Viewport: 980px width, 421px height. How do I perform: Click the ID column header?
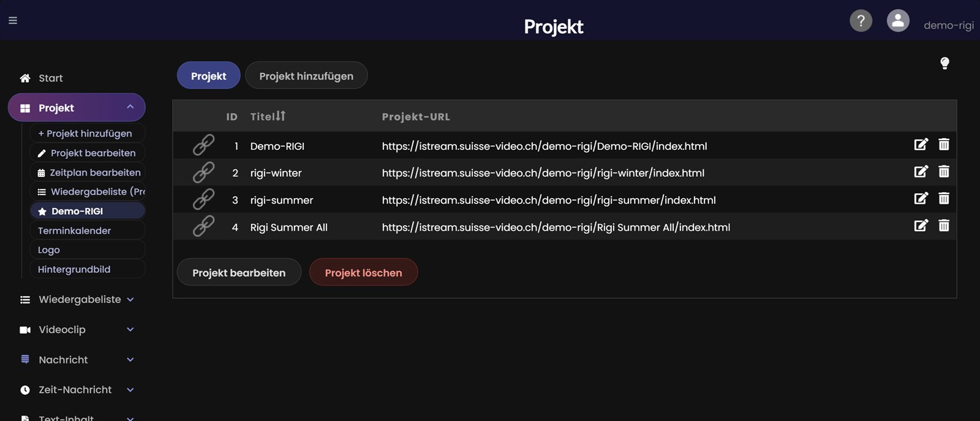click(x=232, y=117)
